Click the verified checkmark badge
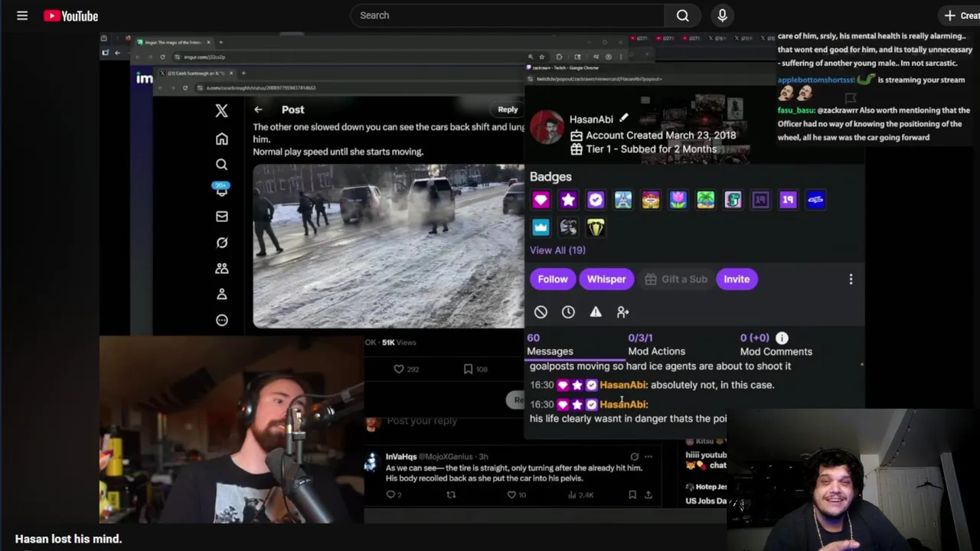 click(x=596, y=200)
